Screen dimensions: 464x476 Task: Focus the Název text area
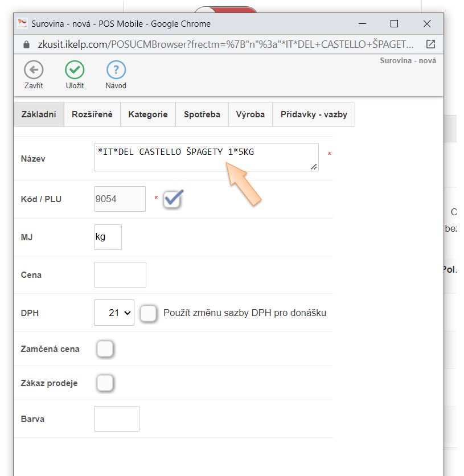206,157
